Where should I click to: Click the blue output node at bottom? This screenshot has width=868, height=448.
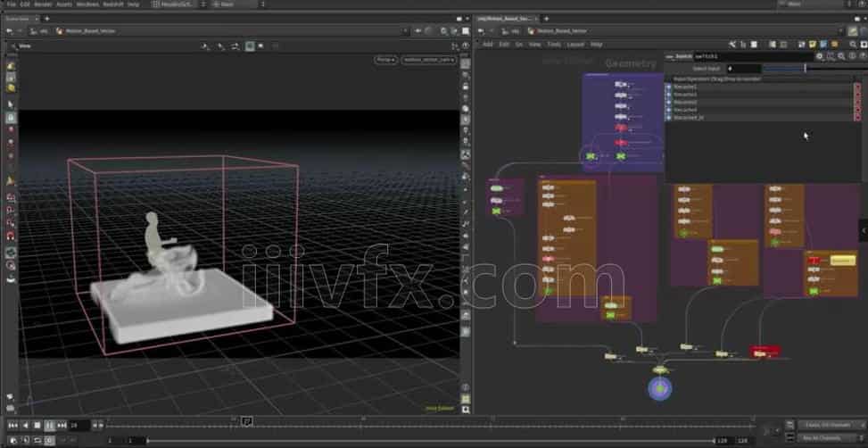660,387
